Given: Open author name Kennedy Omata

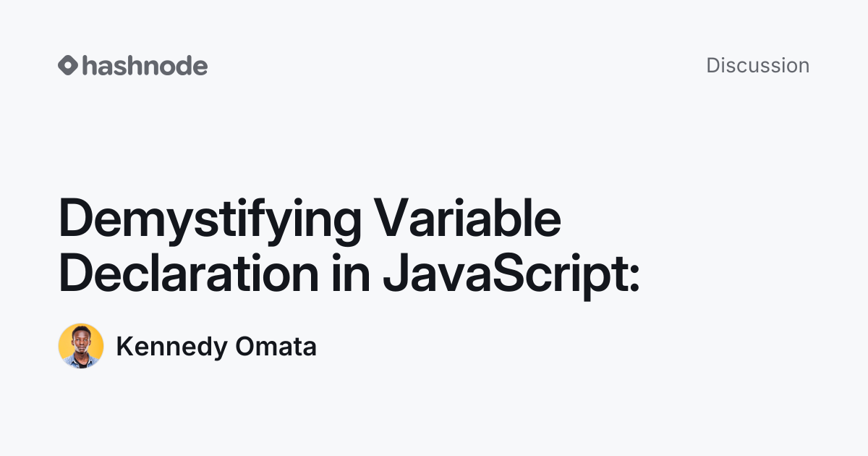Looking at the screenshot, I should (216, 347).
